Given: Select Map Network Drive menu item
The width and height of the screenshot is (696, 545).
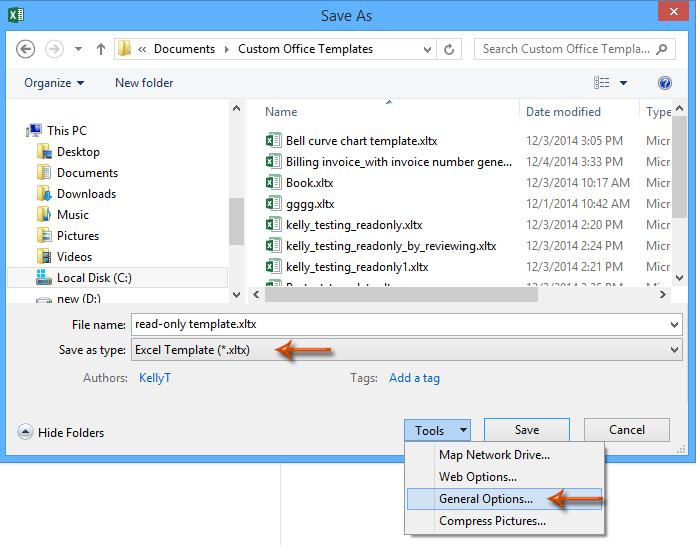Looking at the screenshot, I should 494,455.
